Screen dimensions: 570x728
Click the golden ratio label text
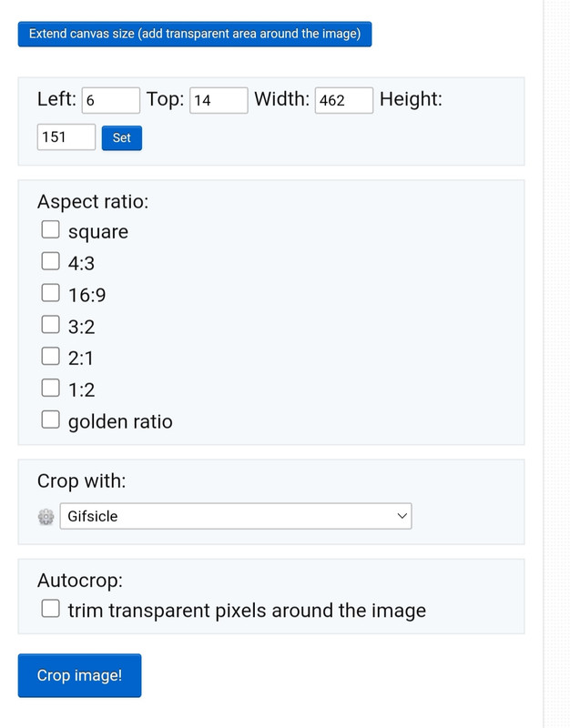click(x=120, y=421)
